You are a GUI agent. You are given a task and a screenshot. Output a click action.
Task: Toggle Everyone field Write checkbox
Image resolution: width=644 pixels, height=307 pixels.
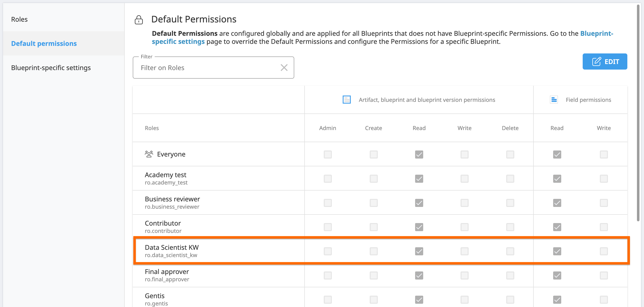tap(604, 155)
